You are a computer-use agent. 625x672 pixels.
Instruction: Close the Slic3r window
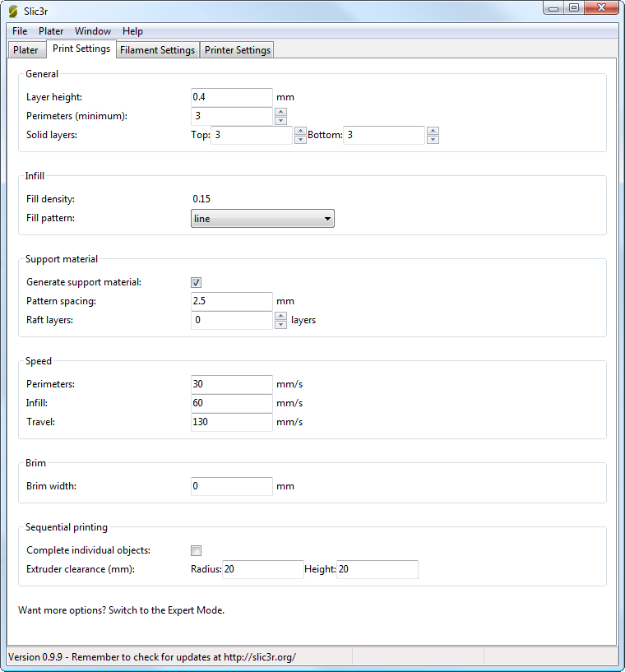[601, 8]
